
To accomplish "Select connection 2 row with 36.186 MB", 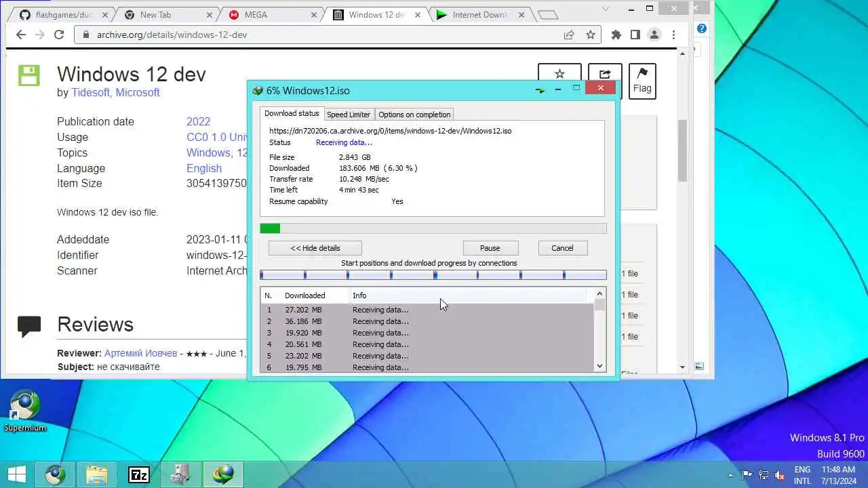I will [427, 321].
